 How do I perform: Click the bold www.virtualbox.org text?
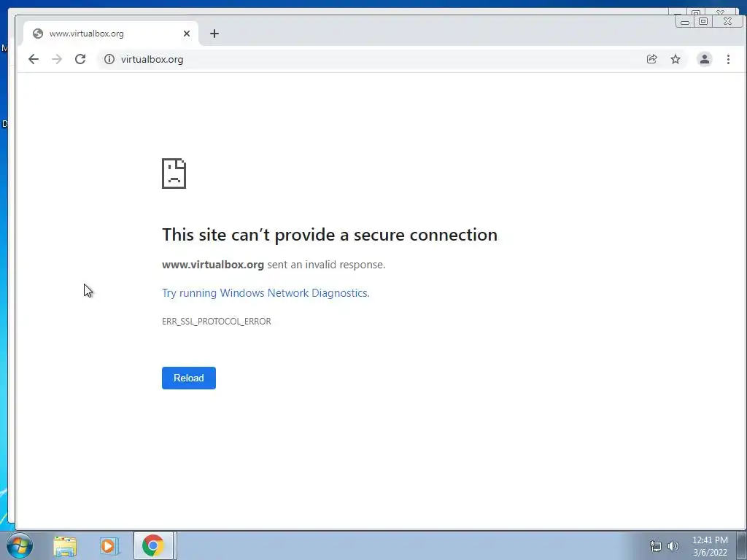coord(213,265)
